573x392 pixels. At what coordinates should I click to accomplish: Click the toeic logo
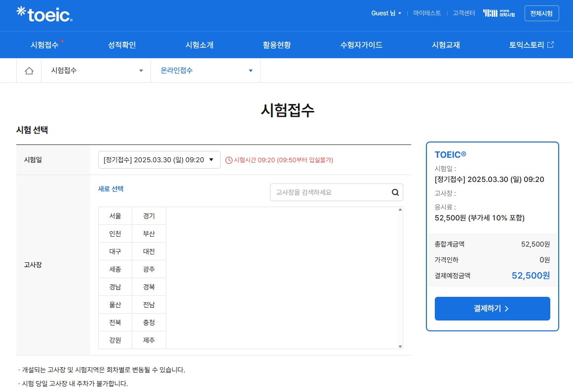43,14
